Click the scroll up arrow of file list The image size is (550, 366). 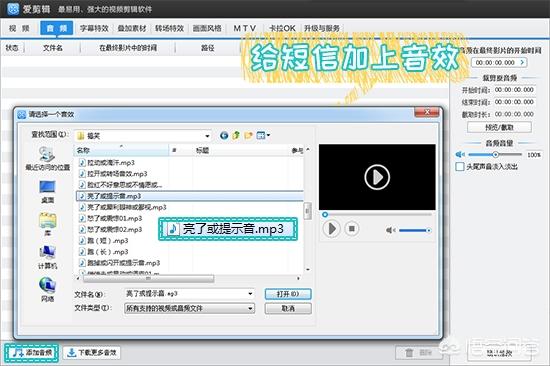coord(308,150)
